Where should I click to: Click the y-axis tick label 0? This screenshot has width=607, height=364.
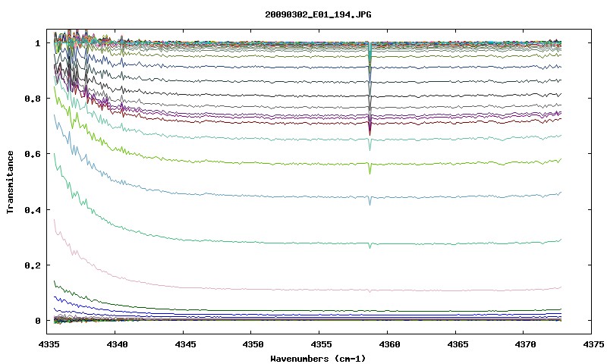37,321
